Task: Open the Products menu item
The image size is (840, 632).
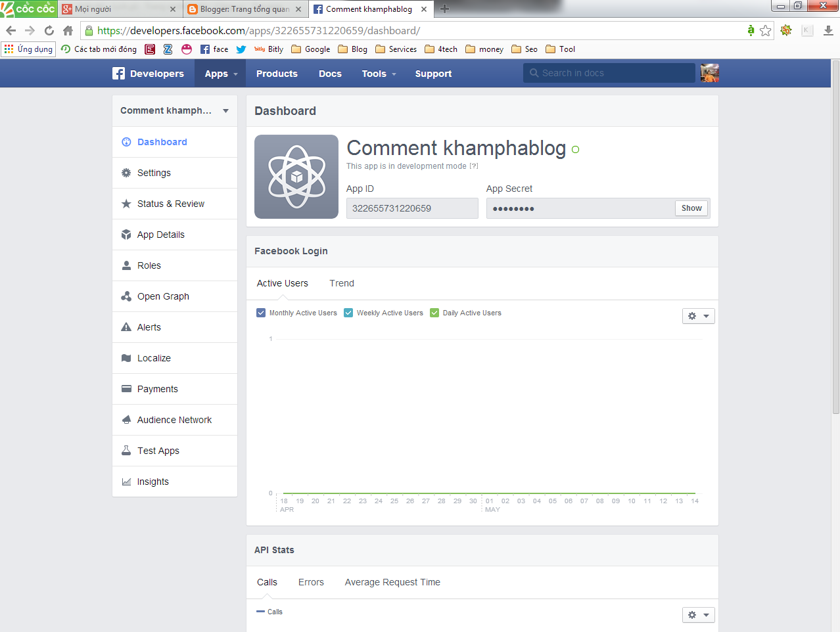Action: [x=277, y=74]
